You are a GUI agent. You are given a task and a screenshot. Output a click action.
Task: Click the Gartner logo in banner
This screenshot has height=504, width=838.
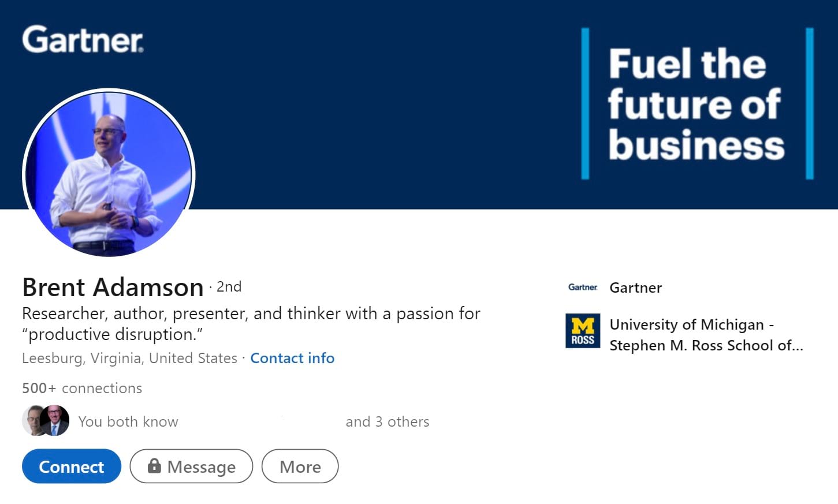pos(83,39)
